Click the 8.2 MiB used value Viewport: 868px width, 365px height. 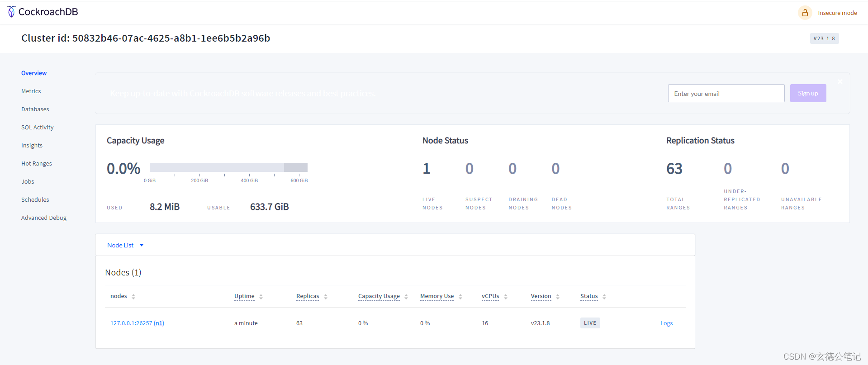point(165,207)
